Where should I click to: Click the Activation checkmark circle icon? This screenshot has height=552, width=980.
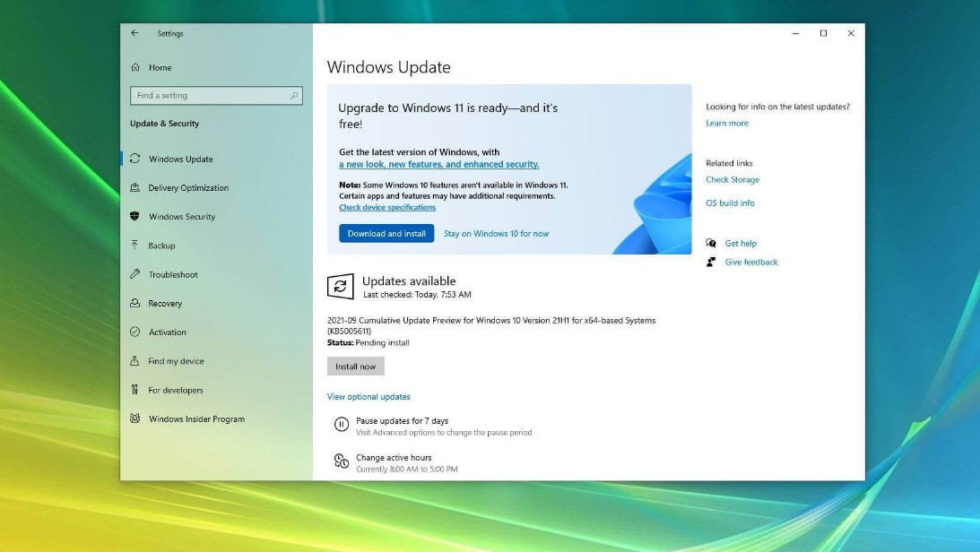coord(135,332)
